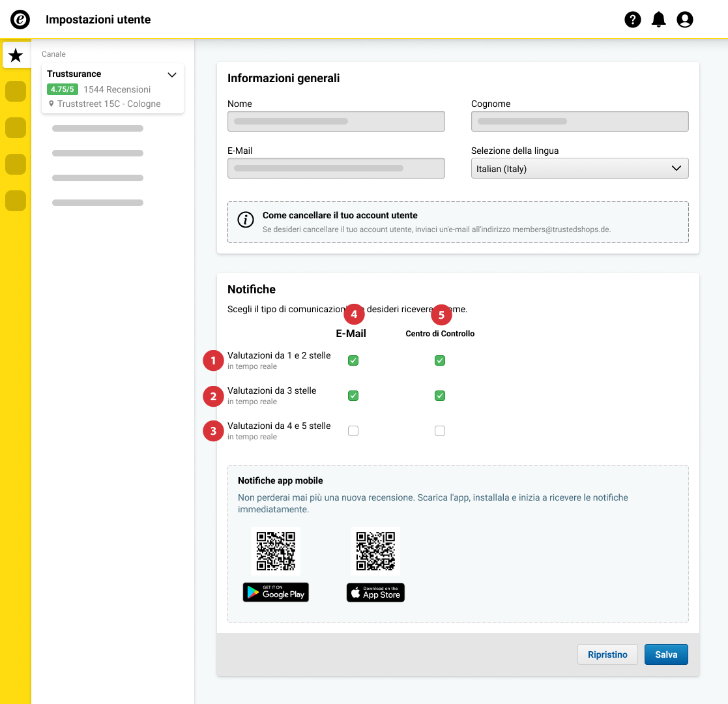Select the second sidebar yellow menu item

[16, 91]
